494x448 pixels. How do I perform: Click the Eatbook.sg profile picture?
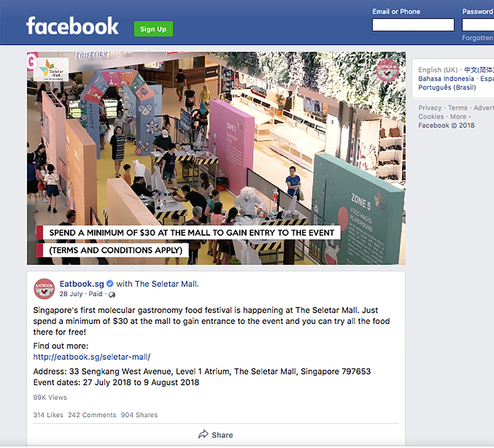44,289
